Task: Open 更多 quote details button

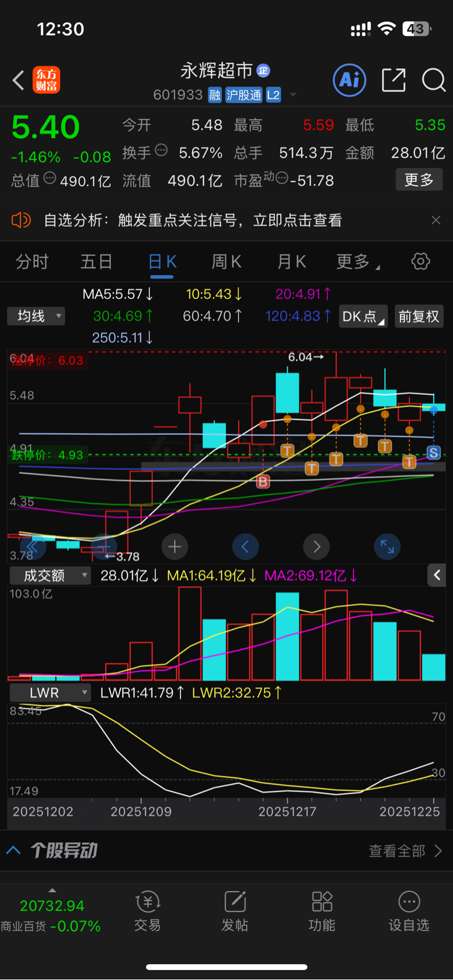Action: coord(419,180)
